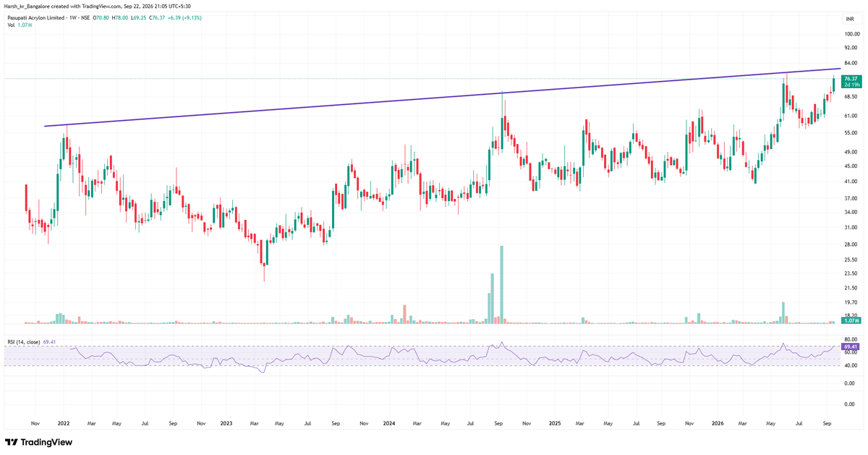
Task: Click the 37.00 price axis label
Action: coord(851,197)
